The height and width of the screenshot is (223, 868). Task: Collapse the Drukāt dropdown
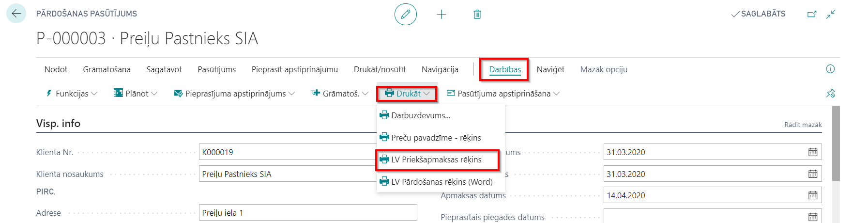click(407, 94)
